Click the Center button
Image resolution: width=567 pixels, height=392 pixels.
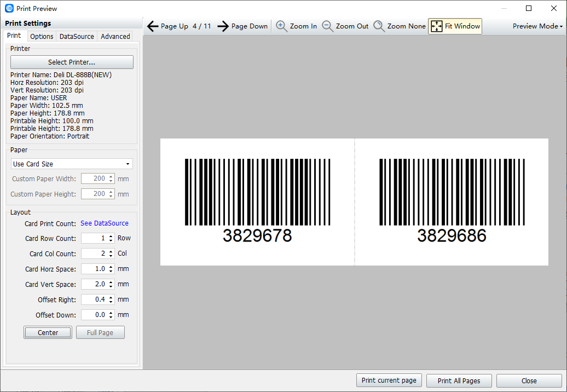coord(48,332)
